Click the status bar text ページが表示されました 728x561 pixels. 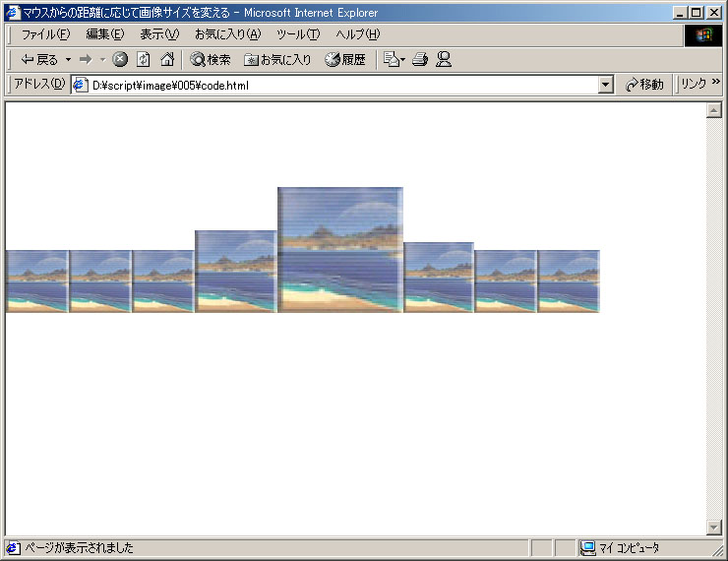79,548
